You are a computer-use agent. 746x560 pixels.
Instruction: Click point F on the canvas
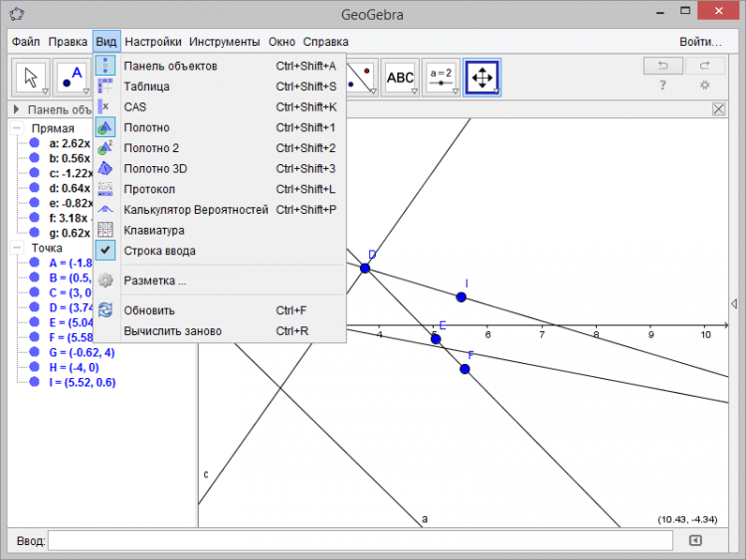(465, 369)
